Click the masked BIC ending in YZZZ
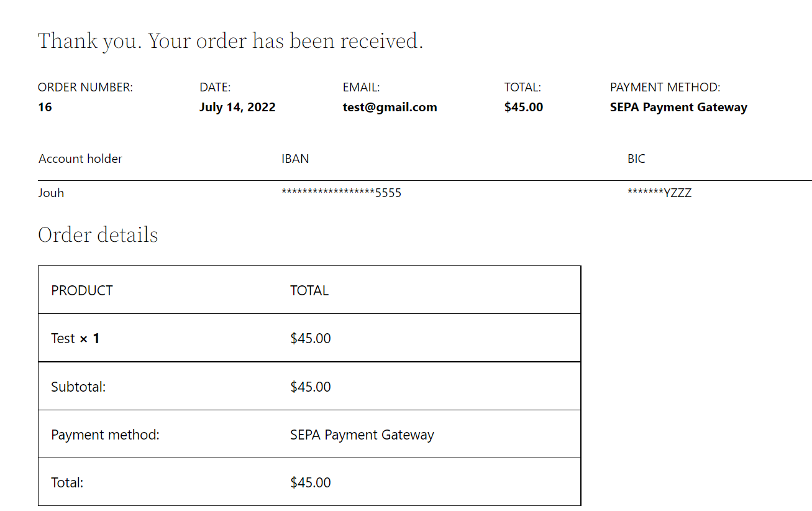812x511 pixels. 659,193
